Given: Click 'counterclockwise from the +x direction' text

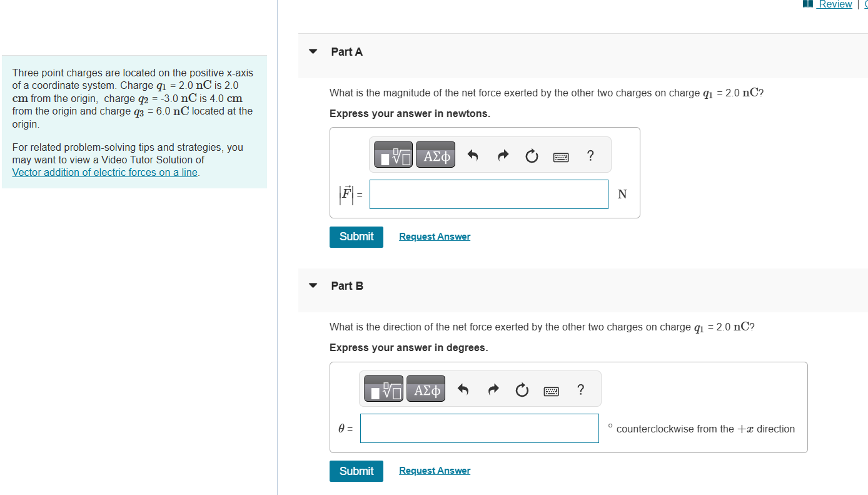Looking at the screenshot, I should pyautogui.click(x=705, y=429).
